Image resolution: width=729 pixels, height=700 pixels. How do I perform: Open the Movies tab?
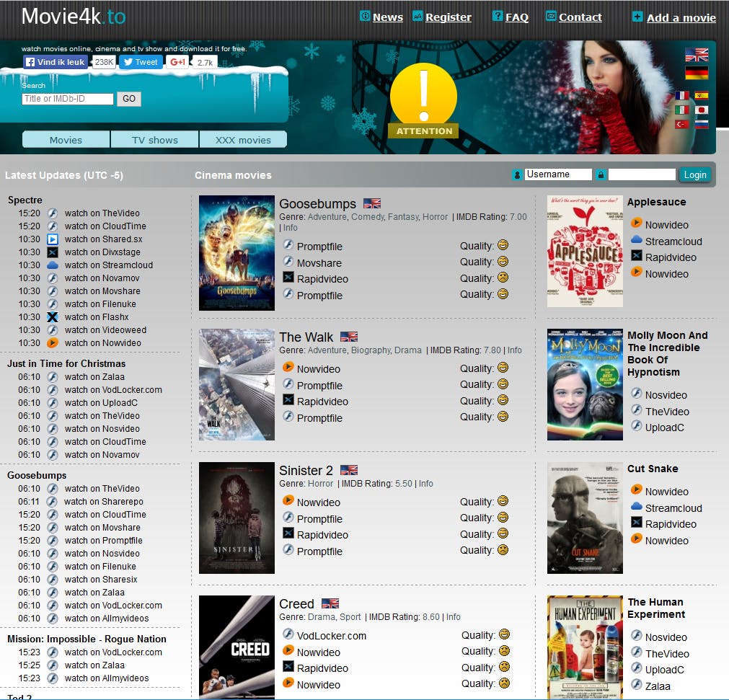coord(66,139)
